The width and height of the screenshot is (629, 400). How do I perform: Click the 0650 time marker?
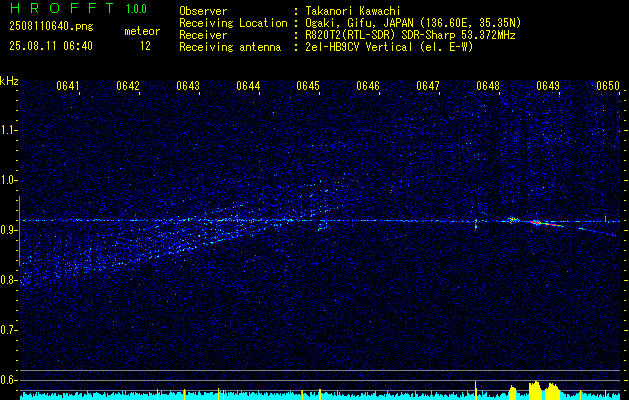tap(608, 86)
